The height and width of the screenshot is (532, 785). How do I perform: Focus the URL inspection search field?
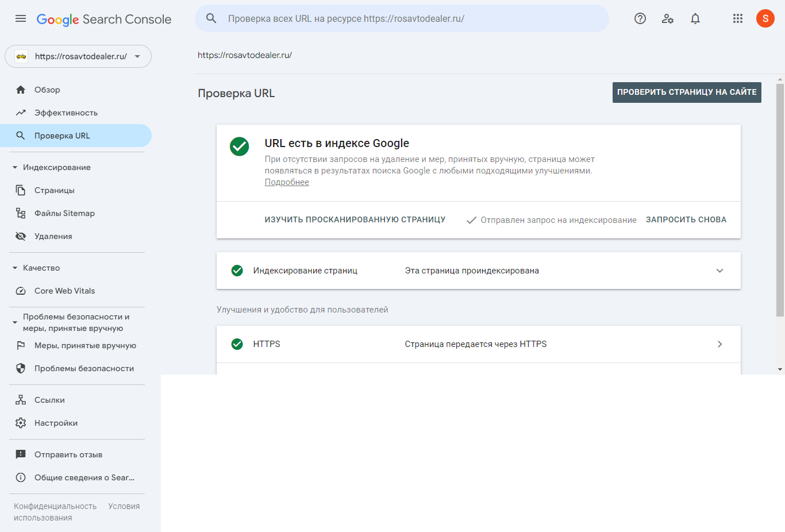[402, 18]
